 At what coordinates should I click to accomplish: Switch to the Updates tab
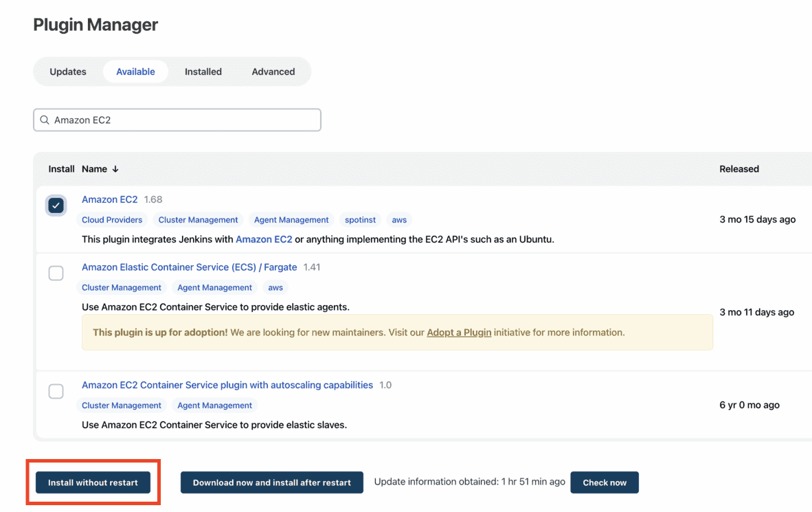[67, 71]
